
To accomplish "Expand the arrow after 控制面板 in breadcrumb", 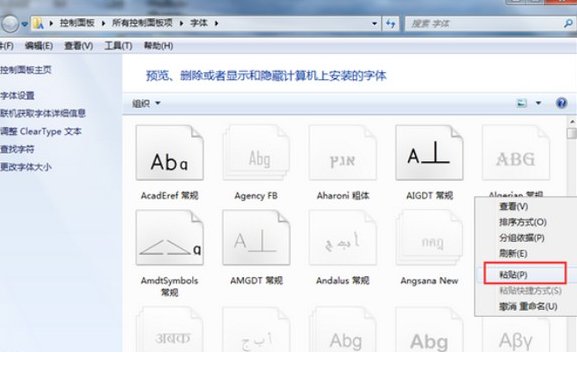I will [x=103, y=23].
